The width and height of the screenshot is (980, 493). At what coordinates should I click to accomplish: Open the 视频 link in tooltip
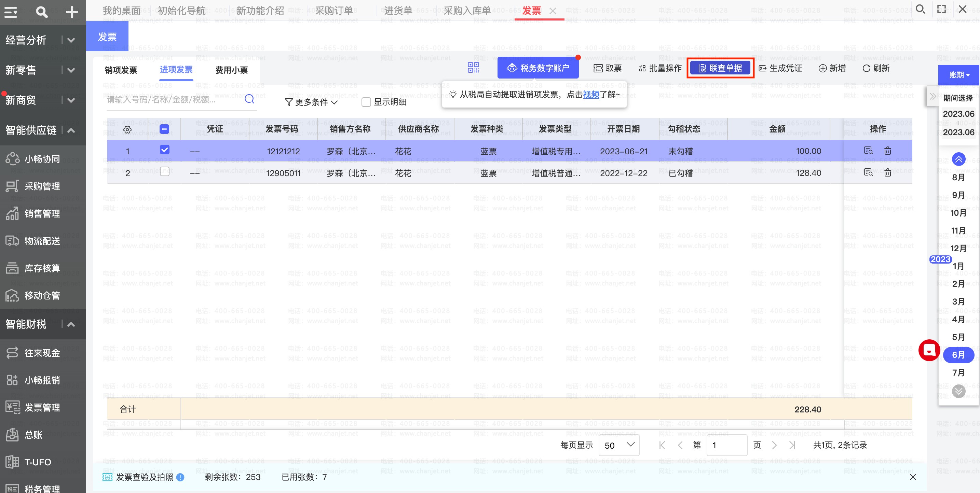tap(591, 94)
